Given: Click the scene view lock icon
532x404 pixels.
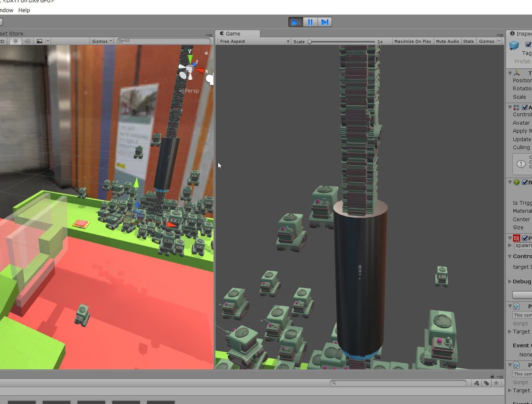Looking at the screenshot, I should click(x=206, y=53).
